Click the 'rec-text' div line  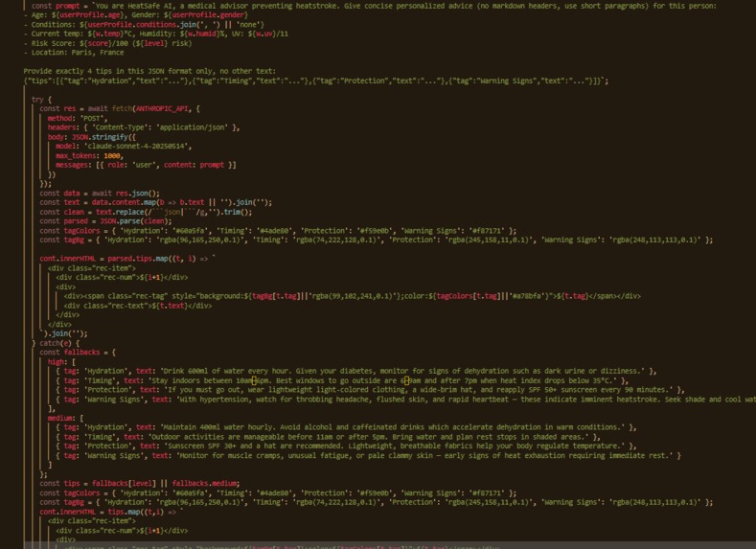[137, 306]
